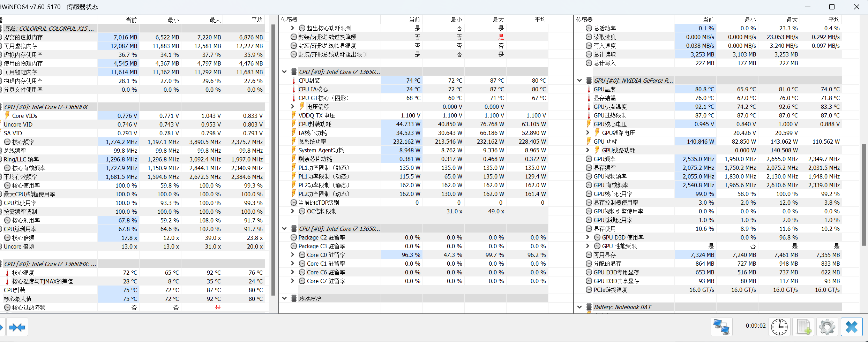
Task: Select the 提交的虚拟内存 row
Action: point(133,37)
